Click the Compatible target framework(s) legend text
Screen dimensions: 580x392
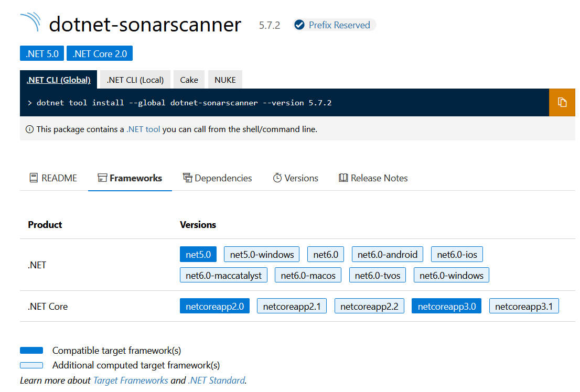point(116,350)
